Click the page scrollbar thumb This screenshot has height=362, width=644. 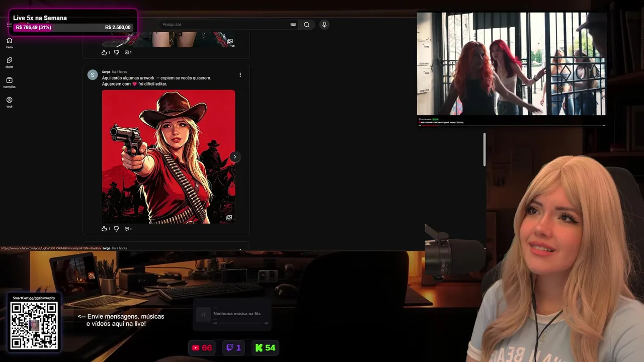pyautogui.click(x=485, y=149)
